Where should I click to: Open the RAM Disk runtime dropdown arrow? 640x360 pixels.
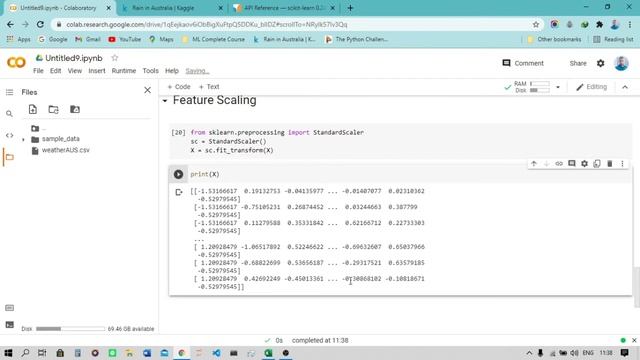click(558, 87)
